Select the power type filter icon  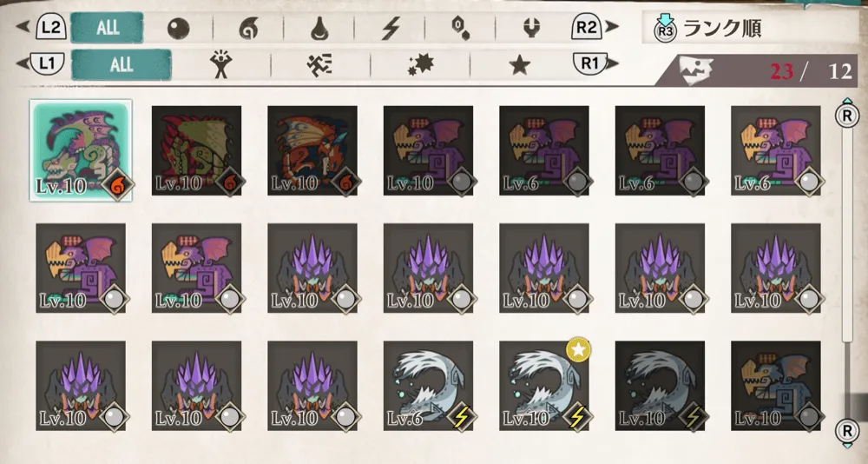click(220, 64)
